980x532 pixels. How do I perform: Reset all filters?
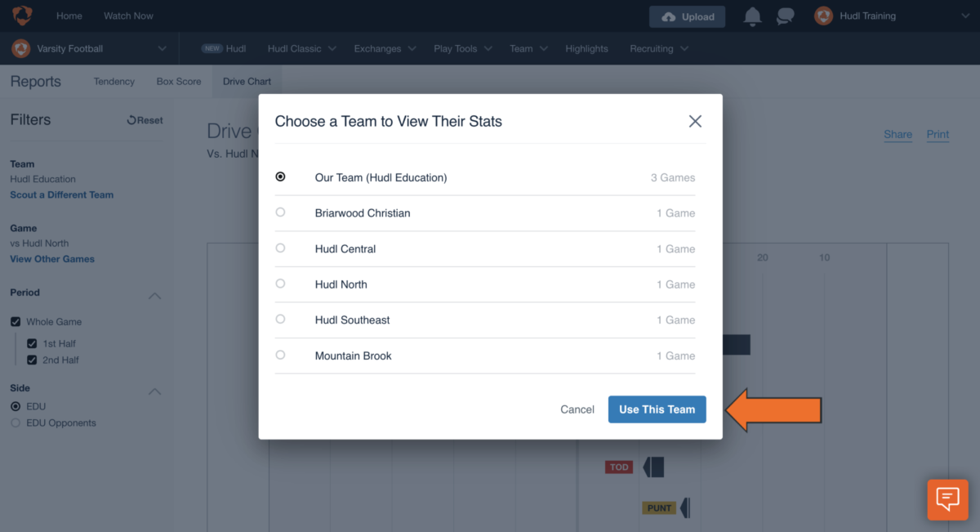coord(145,119)
